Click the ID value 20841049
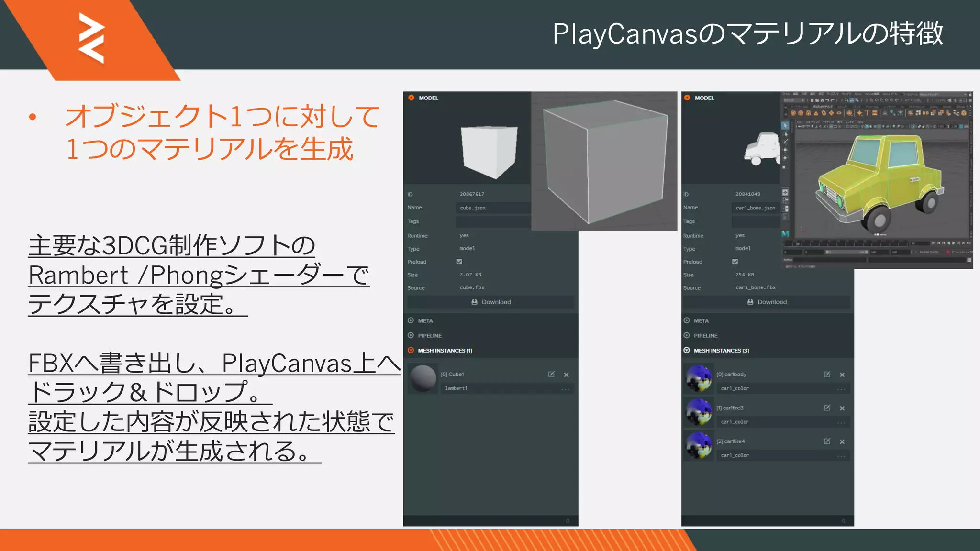This screenshot has width=980, height=551. 748,194
